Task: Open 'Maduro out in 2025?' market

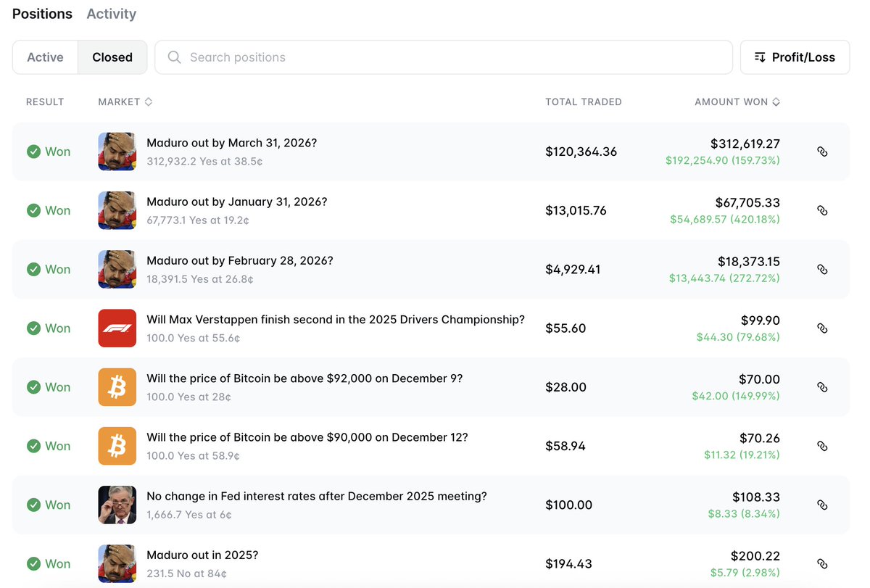Action: [202, 555]
